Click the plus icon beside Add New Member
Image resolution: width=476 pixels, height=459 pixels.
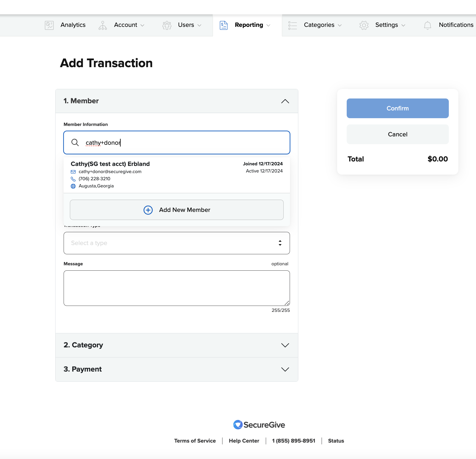click(x=148, y=210)
